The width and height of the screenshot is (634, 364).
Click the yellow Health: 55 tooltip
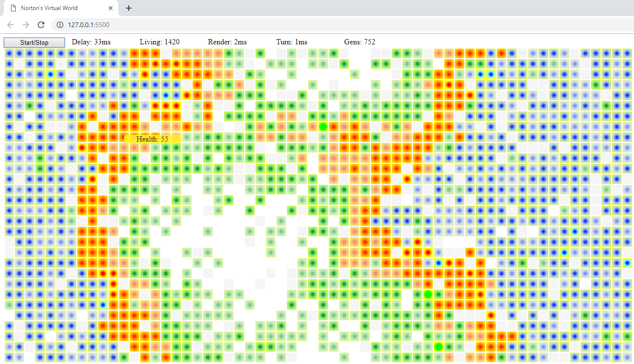pyautogui.click(x=152, y=139)
